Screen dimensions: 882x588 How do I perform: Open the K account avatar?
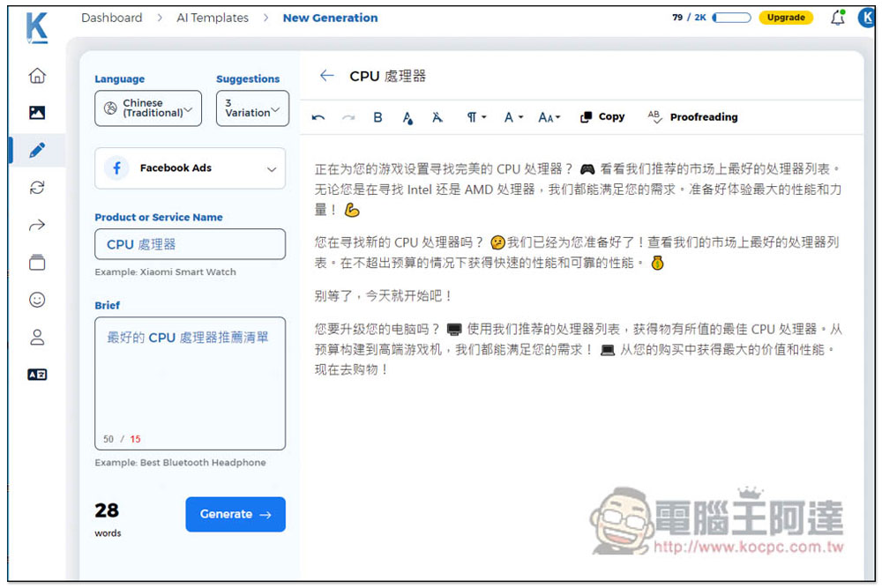(x=866, y=18)
